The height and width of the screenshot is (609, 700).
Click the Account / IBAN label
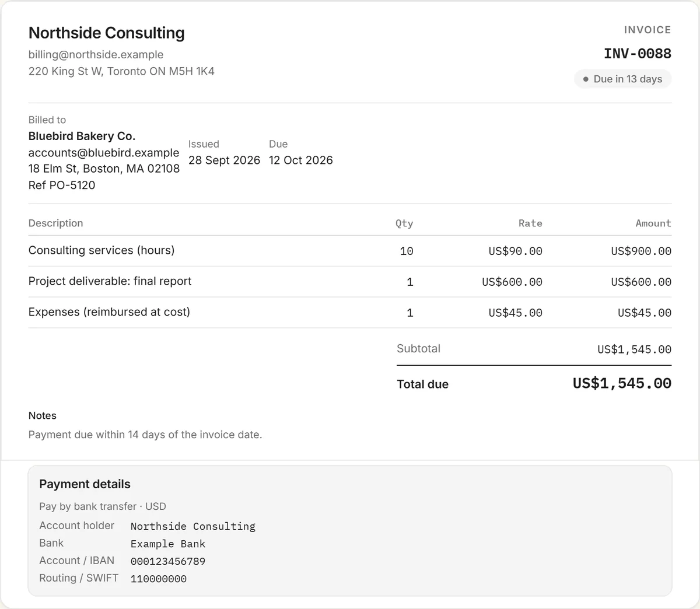pos(76,561)
